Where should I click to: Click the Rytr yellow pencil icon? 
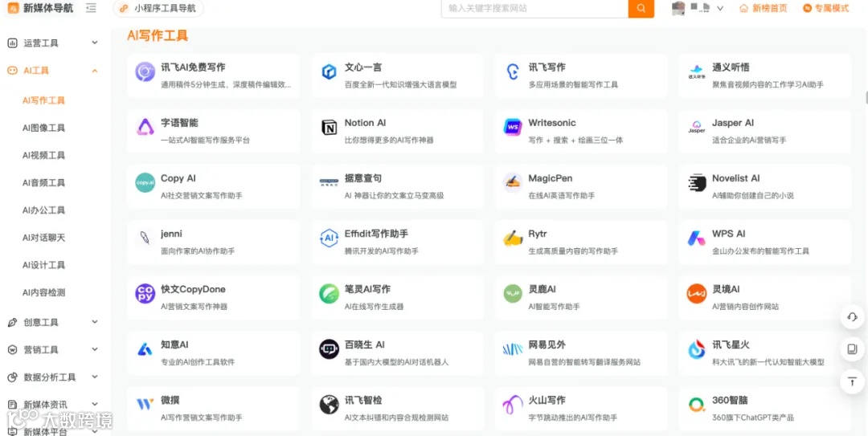[x=513, y=238]
